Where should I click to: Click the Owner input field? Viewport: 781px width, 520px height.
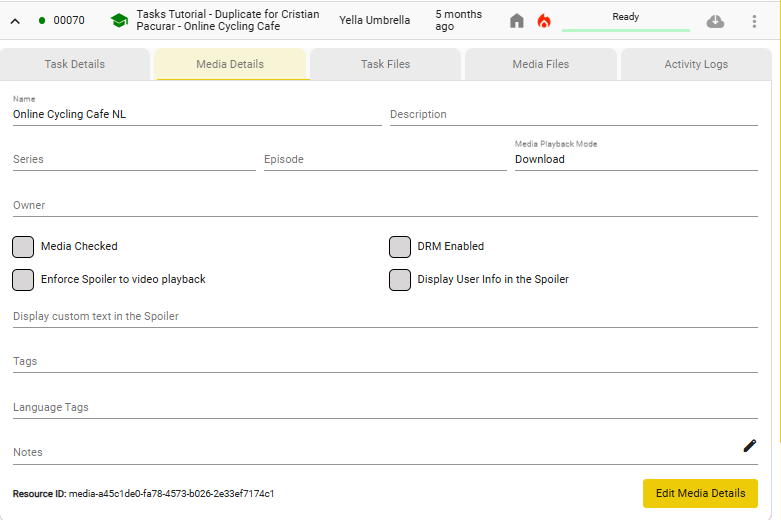point(386,205)
